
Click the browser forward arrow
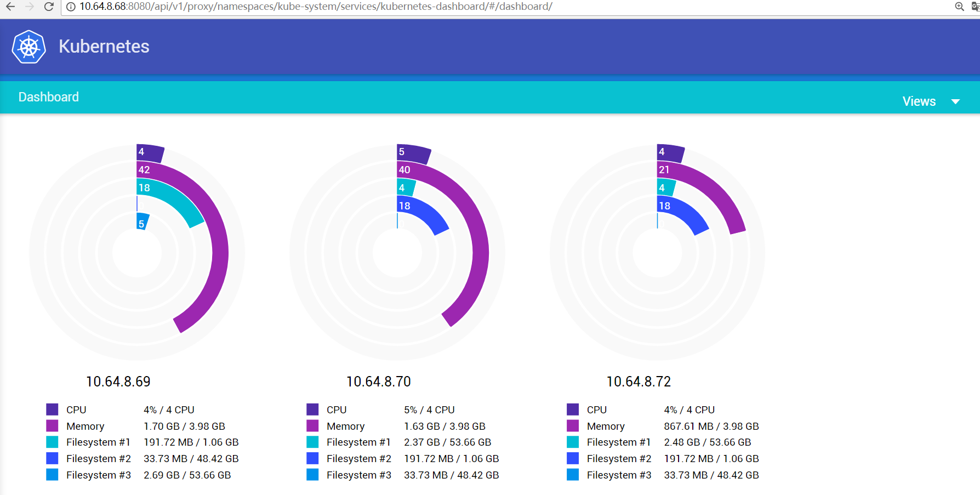click(30, 7)
